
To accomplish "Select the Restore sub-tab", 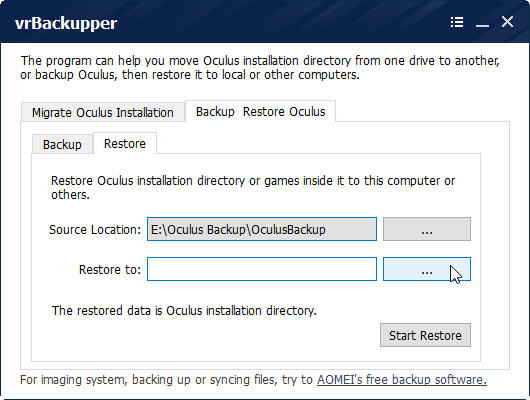I will click(x=125, y=143).
